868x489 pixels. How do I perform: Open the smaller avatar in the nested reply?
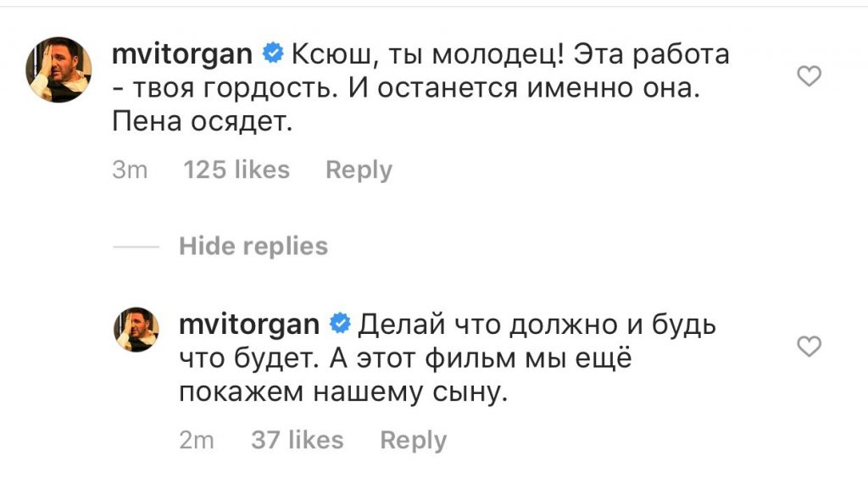pos(136,330)
